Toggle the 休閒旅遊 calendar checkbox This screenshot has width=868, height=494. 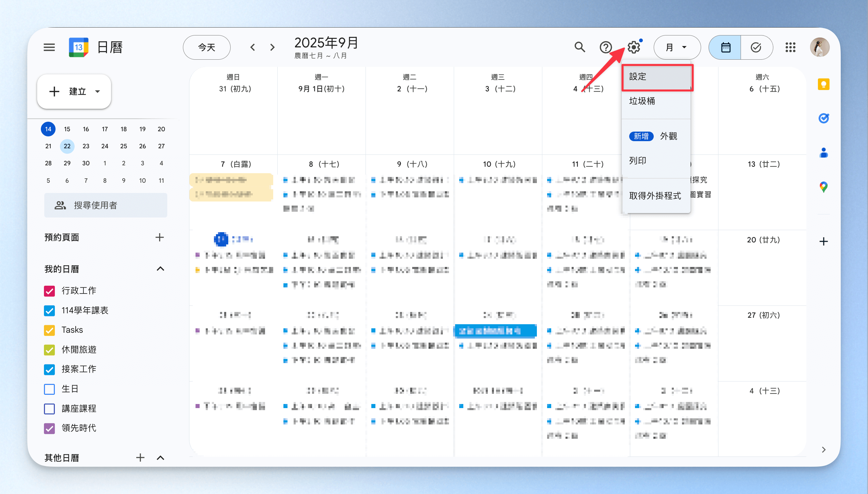click(49, 350)
